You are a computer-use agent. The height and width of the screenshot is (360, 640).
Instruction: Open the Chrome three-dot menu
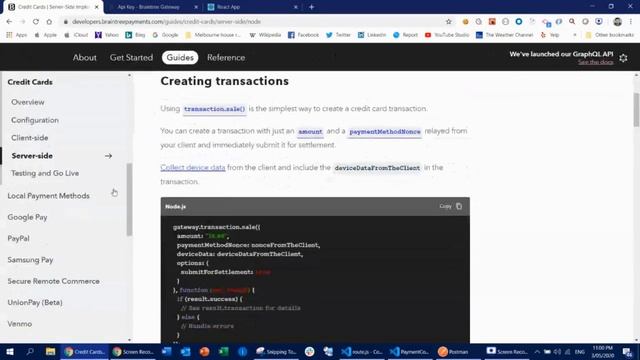[x=631, y=22]
